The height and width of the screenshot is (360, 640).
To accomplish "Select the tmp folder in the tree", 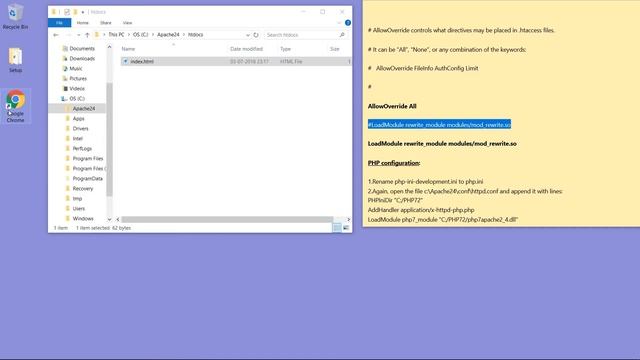I will click(77, 198).
